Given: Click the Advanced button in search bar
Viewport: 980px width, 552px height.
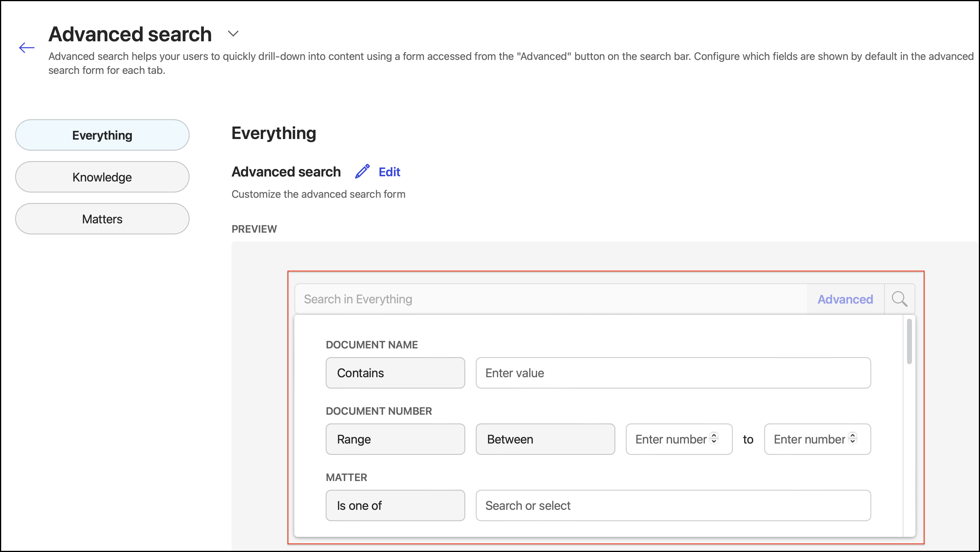Looking at the screenshot, I should tap(845, 299).
